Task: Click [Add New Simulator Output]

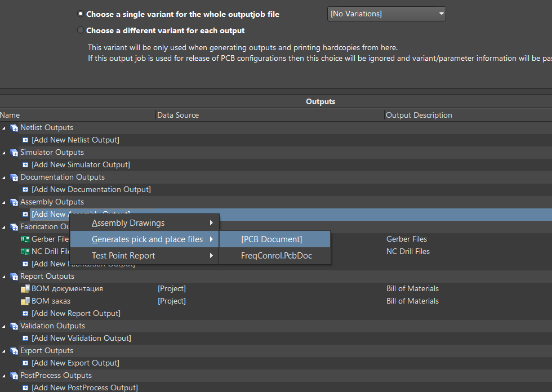Action: tap(81, 164)
